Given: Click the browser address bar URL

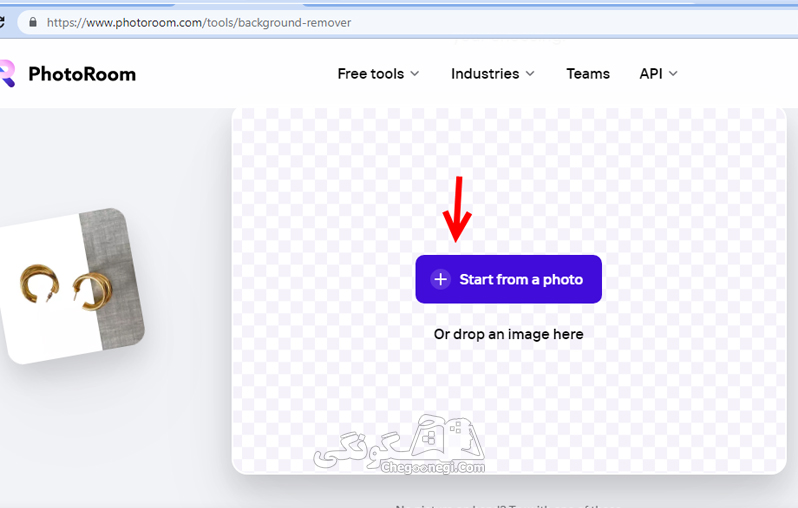Looking at the screenshot, I should point(199,22).
